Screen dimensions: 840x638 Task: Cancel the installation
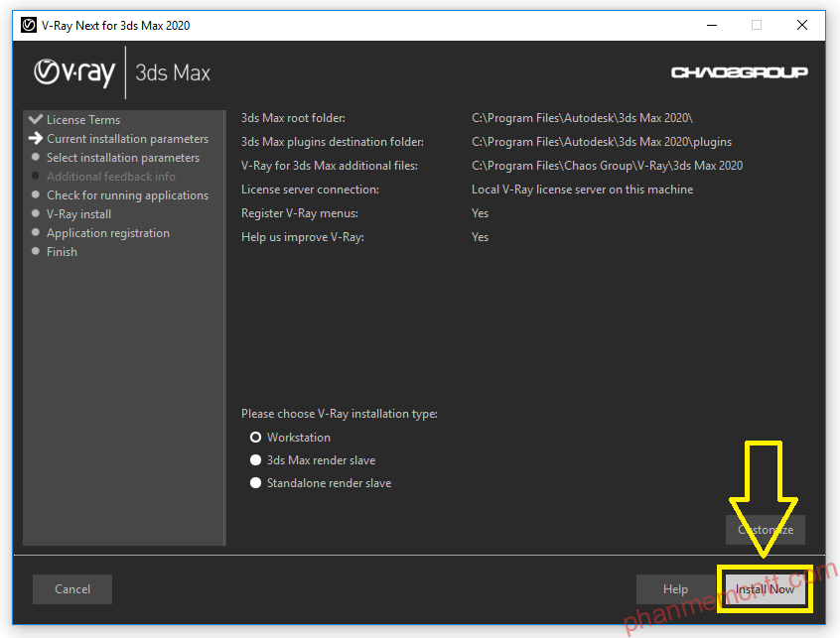pyautogui.click(x=72, y=589)
